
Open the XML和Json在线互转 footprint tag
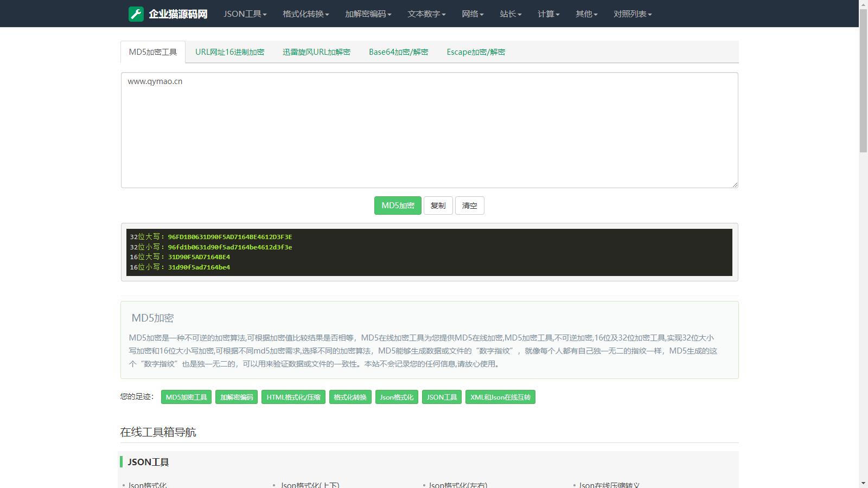pyautogui.click(x=500, y=397)
